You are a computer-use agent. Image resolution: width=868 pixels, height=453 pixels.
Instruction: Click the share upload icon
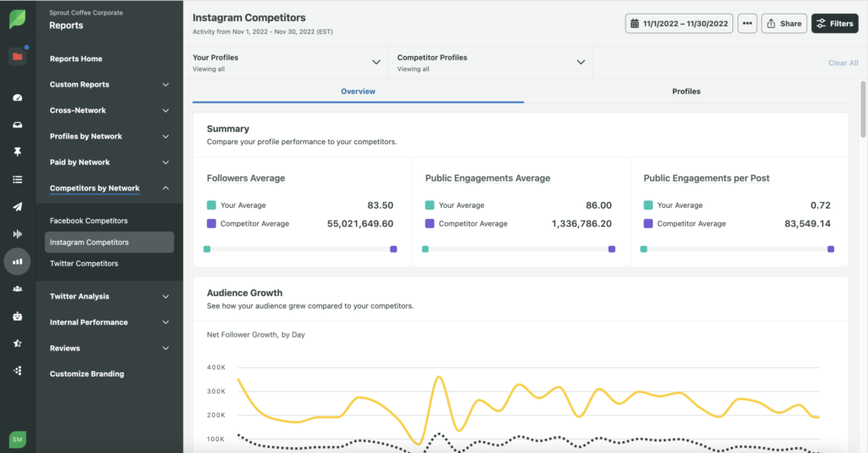771,23
